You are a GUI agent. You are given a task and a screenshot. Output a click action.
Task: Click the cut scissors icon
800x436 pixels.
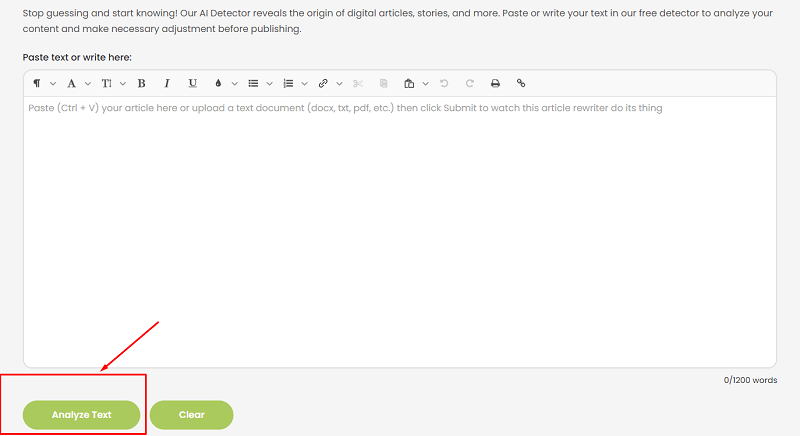[x=358, y=83]
